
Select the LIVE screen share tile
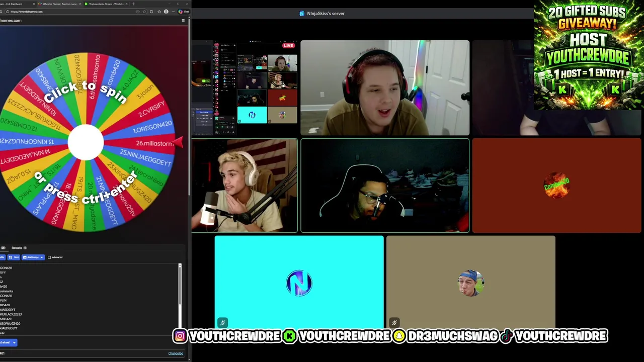point(245,88)
